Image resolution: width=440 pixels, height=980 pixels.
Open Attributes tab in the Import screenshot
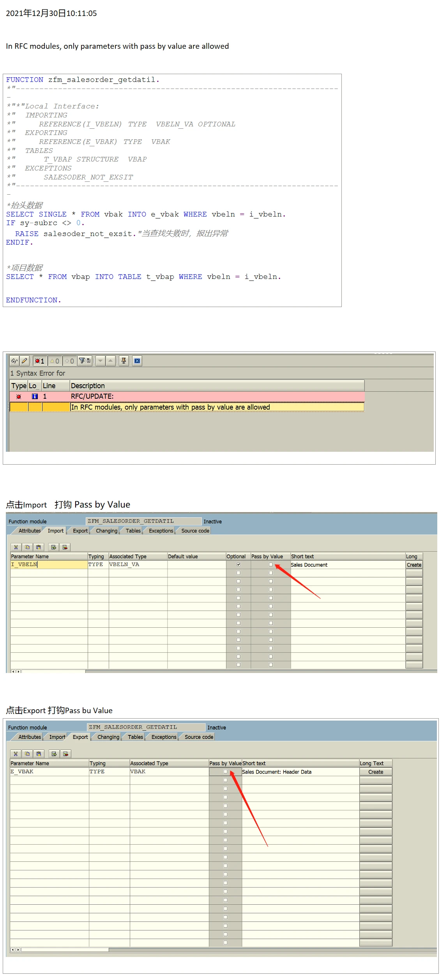[x=29, y=531]
